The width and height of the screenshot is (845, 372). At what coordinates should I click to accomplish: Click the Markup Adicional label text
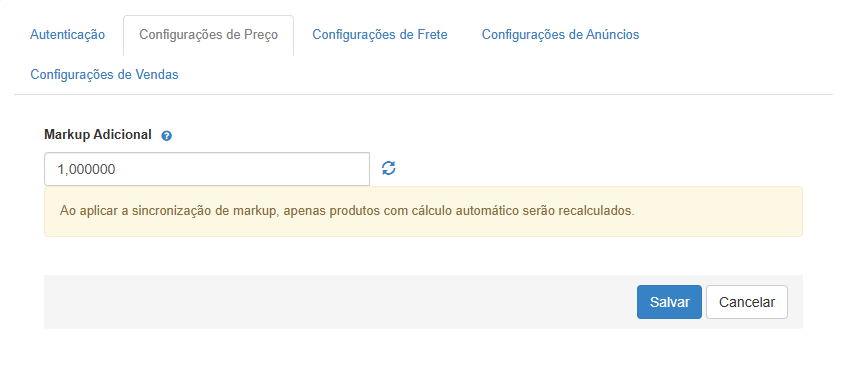point(98,135)
